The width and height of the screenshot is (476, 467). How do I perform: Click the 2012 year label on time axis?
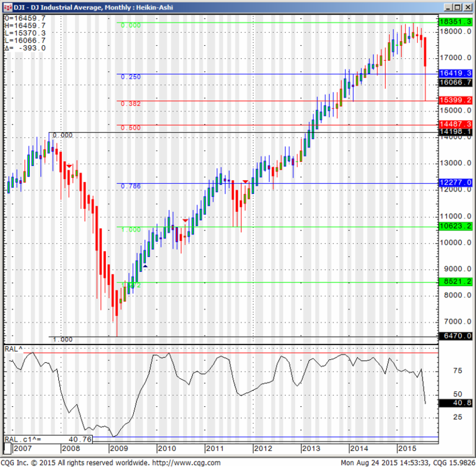tap(263, 449)
